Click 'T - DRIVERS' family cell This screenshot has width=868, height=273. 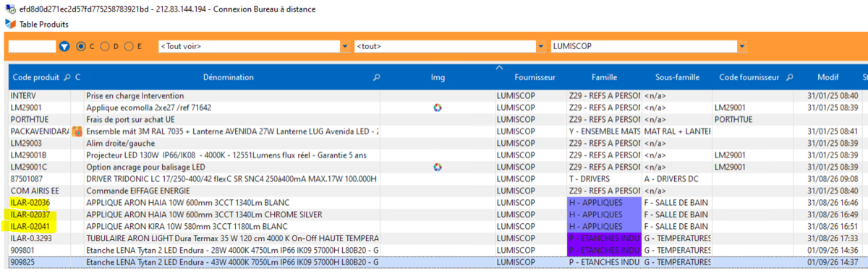(590, 179)
